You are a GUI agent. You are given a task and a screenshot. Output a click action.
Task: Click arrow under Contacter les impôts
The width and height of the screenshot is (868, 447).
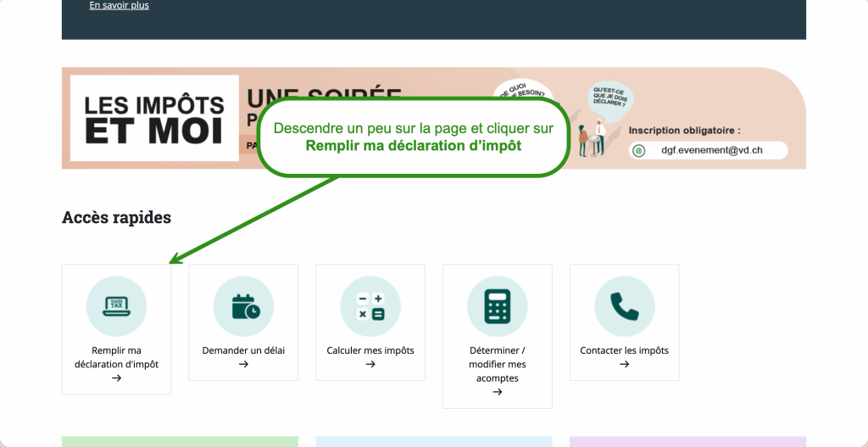tap(624, 365)
